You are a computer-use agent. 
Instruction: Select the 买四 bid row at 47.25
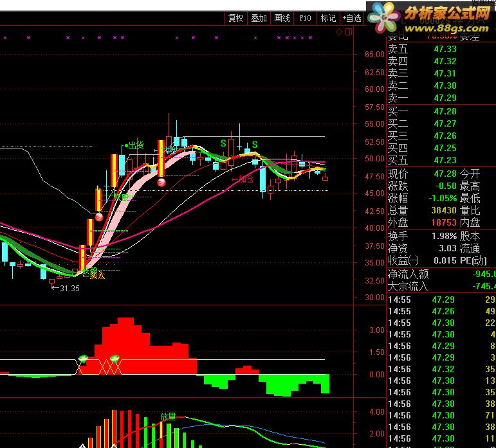[x=441, y=148]
